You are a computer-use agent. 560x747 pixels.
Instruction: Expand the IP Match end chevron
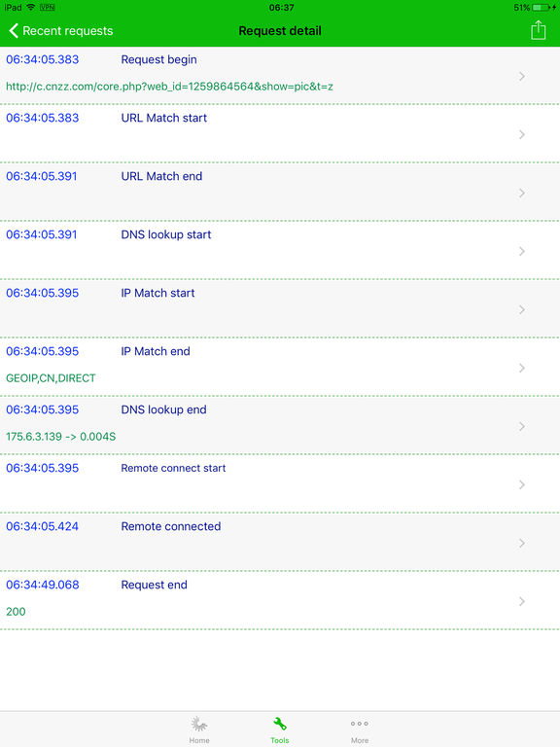[x=522, y=368]
